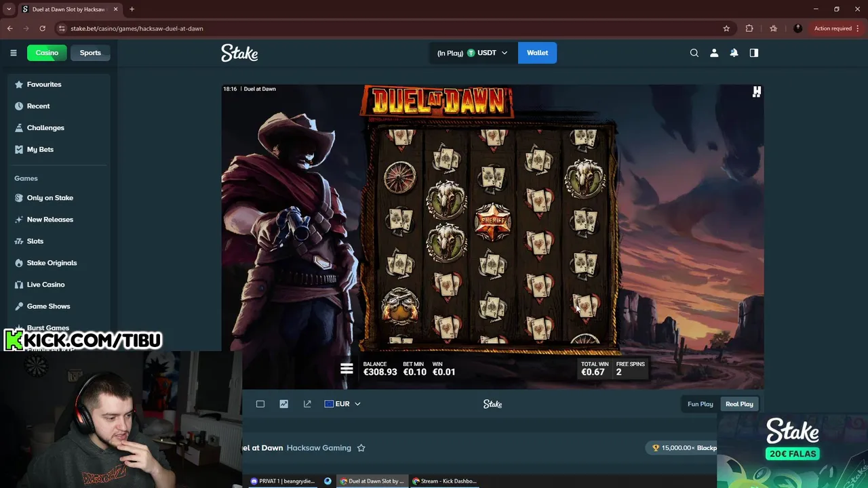The height and width of the screenshot is (488, 868).
Task: Toggle theatre mode icon below game
Action: (260, 404)
